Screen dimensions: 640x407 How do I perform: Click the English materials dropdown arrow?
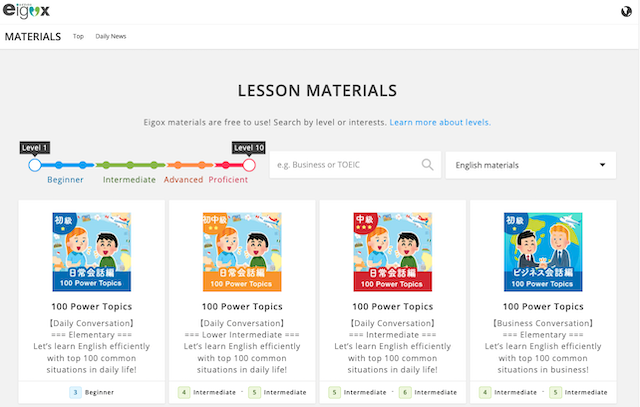pos(602,165)
